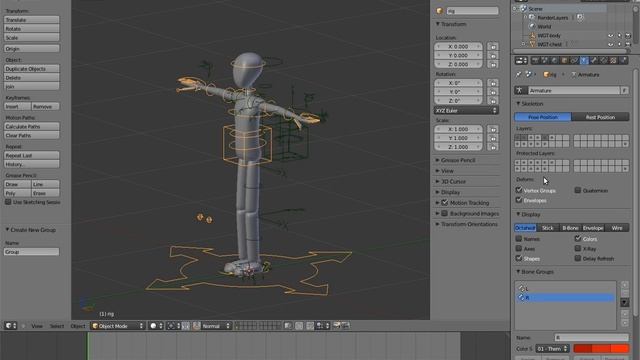Open the Select menu in 3D header
This screenshot has height=360, width=640.
pyautogui.click(x=57, y=326)
